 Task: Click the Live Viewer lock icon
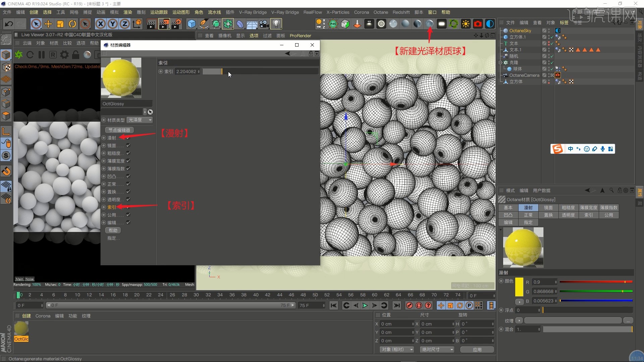(x=76, y=55)
